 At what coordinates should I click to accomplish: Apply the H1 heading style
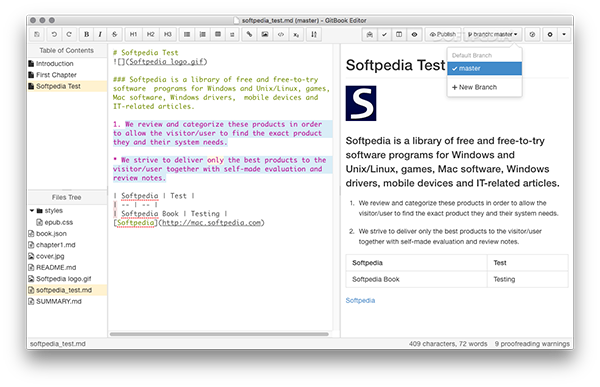pos(133,34)
